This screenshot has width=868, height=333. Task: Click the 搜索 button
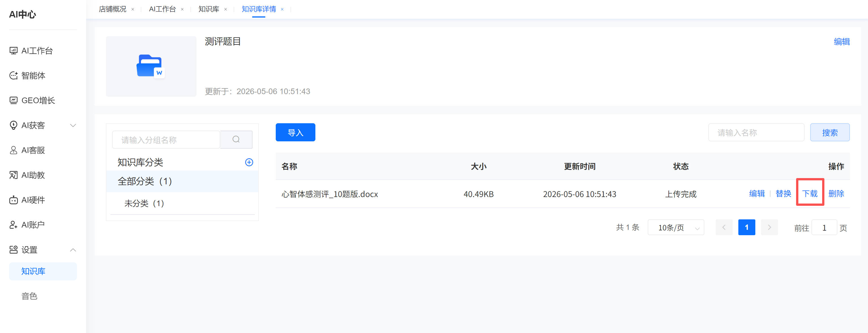[x=829, y=133]
